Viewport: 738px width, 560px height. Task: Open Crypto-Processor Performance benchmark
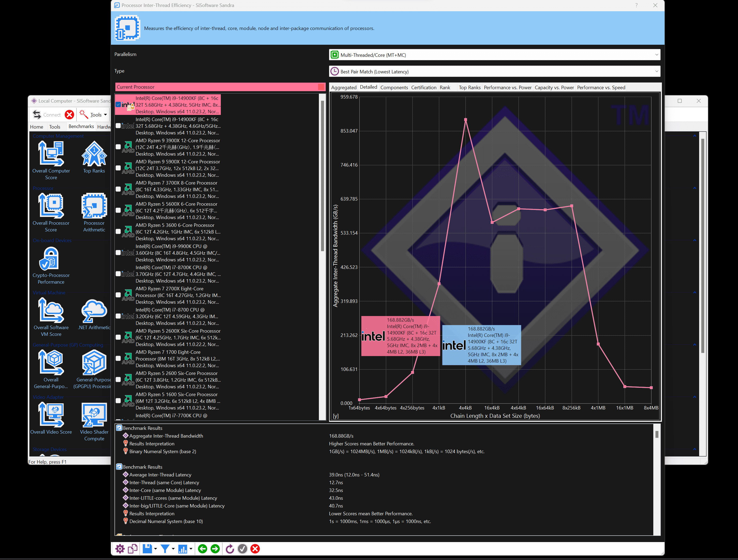point(51,265)
